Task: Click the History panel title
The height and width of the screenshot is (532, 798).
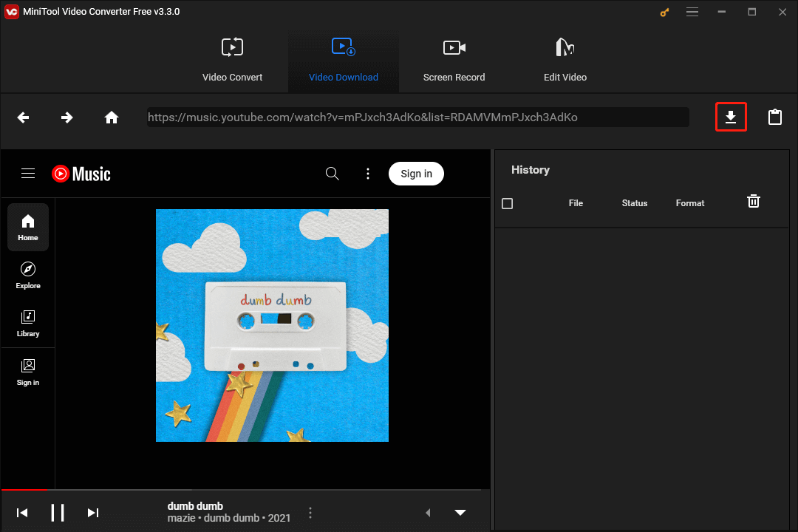Action: (x=531, y=170)
